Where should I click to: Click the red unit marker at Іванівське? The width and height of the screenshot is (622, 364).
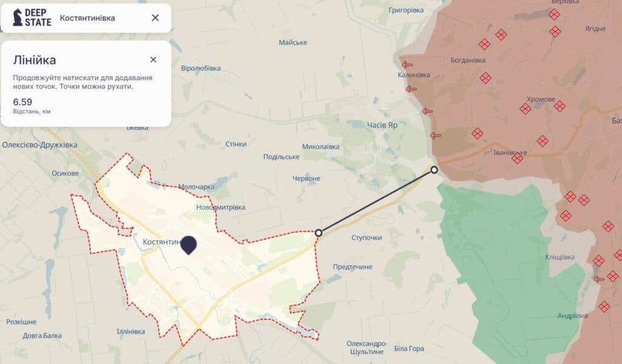518,158
